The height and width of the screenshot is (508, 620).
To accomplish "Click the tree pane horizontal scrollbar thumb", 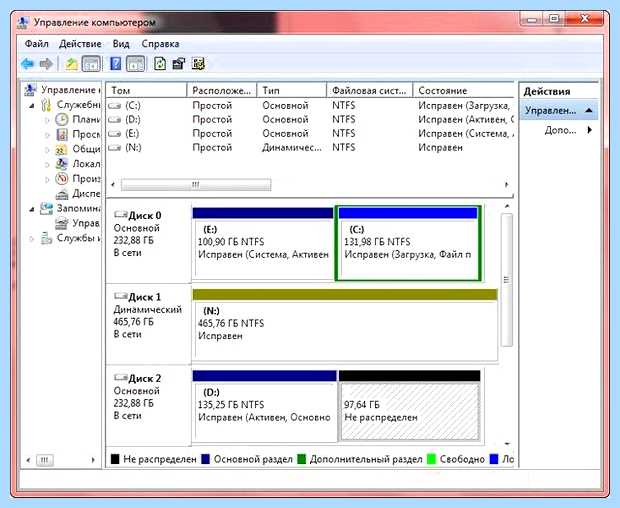I will pos(45,460).
